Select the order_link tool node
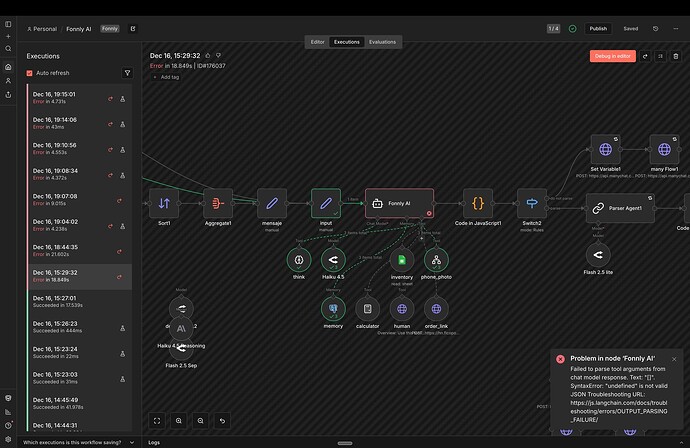690x448 pixels. [x=436, y=309]
